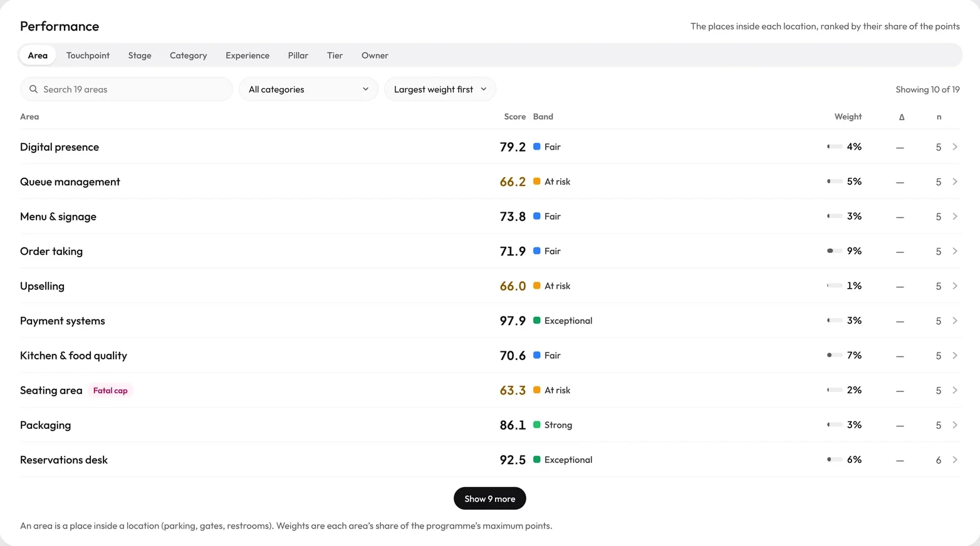Open Kitchen & food quality chevron
980x546 pixels.
click(955, 356)
